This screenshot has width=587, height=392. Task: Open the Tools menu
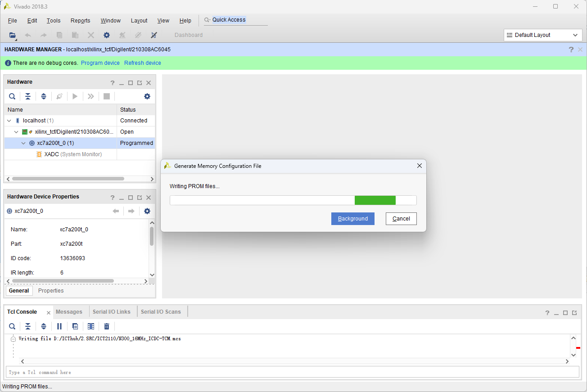tap(54, 21)
